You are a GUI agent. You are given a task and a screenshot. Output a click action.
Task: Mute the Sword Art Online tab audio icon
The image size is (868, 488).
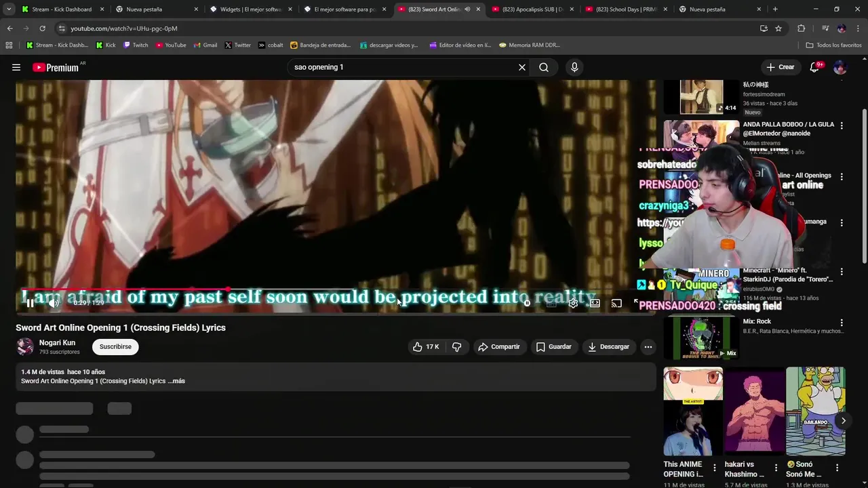coord(467,9)
